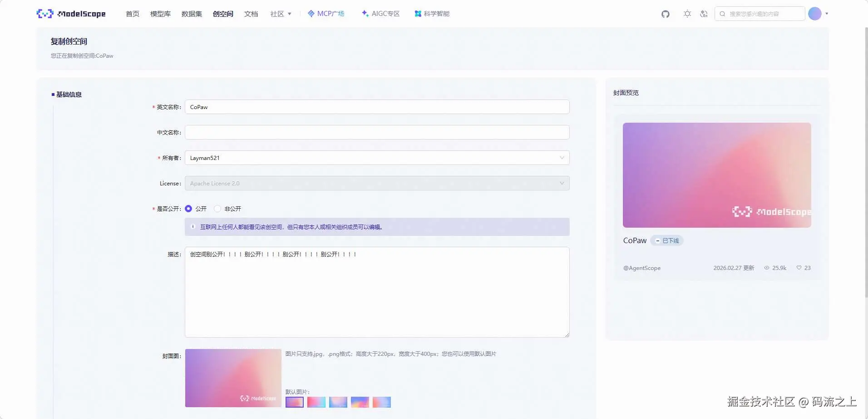The width and height of the screenshot is (868, 419).
Task: Click the language switch icon
Action: tap(704, 14)
